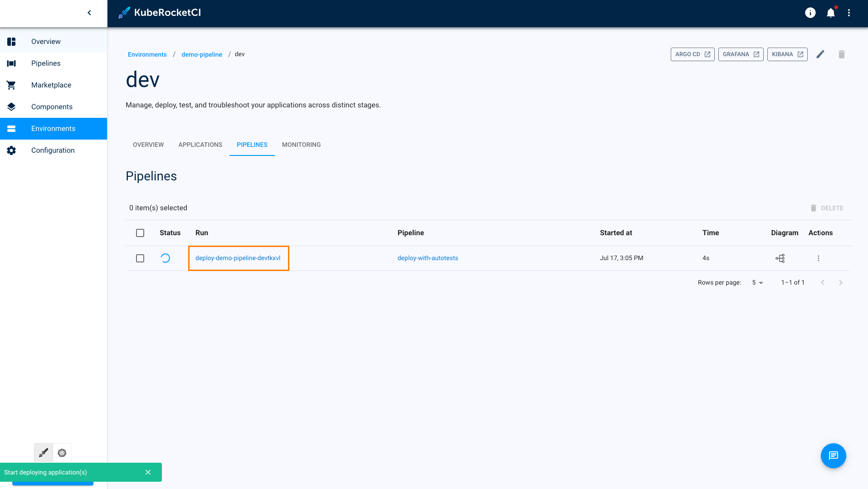Open the kebab menu in the top bar
Image resolution: width=868 pixels, height=489 pixels.
849,13
